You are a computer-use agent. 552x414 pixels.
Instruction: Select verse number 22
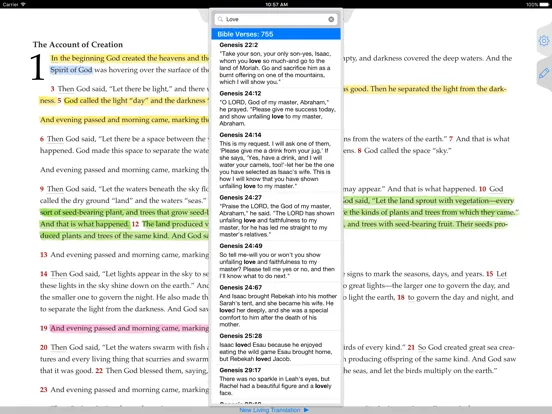tap(99, 371)
